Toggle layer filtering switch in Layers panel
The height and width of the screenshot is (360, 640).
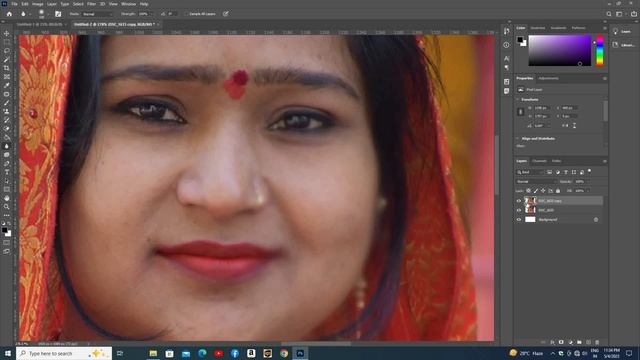589,172
